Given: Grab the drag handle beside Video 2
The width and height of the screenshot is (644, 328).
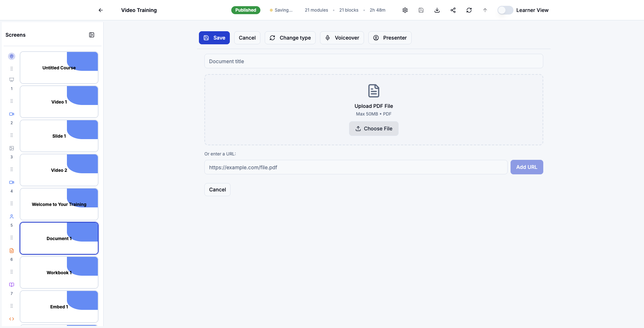Looking at the screenshot, I should [x=12, y=169].
